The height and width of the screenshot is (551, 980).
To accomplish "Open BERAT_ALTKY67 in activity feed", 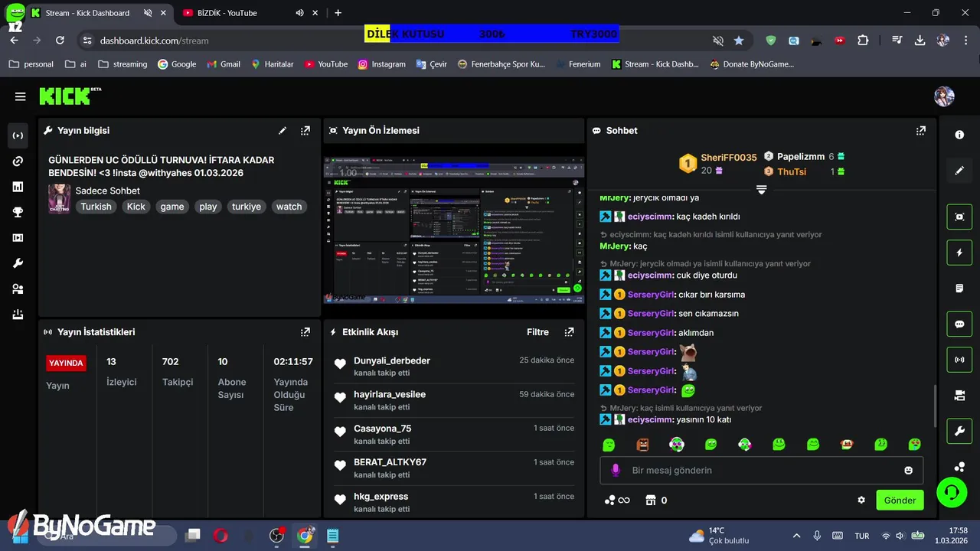I will click(390, 462).
